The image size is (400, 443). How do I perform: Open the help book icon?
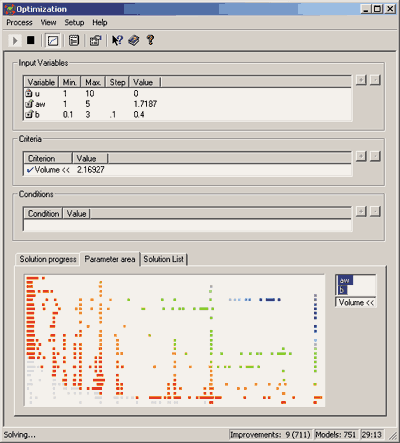134,40
